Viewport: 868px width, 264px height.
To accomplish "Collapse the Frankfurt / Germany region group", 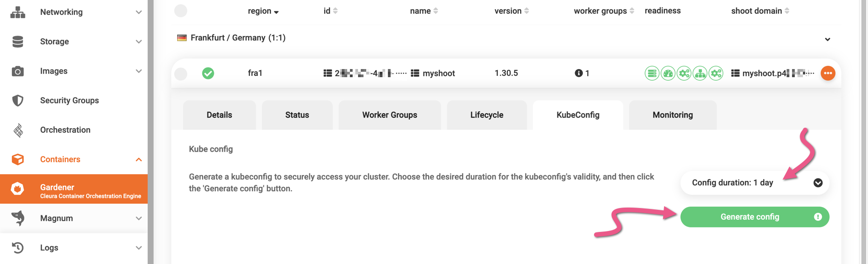I will coord(827,39).
